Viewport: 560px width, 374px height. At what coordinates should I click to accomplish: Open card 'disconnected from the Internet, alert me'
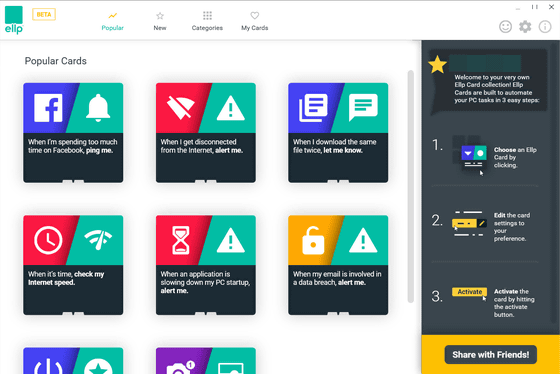tap(206, 133)
